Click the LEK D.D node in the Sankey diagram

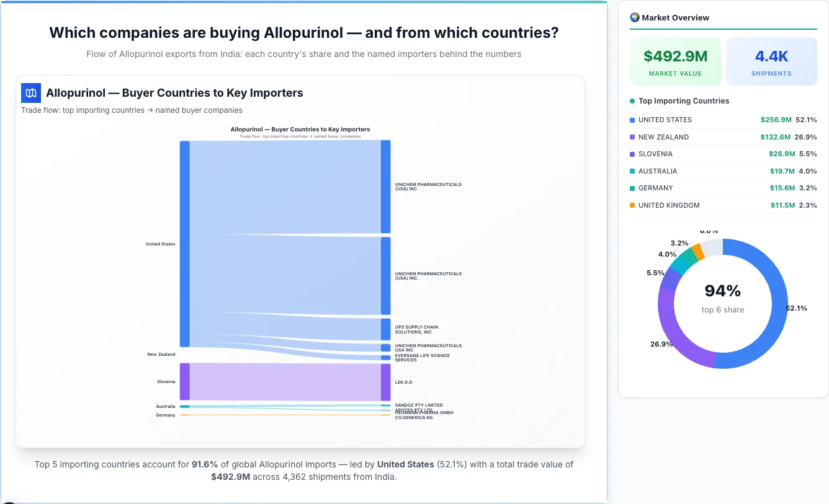(385, 382)
